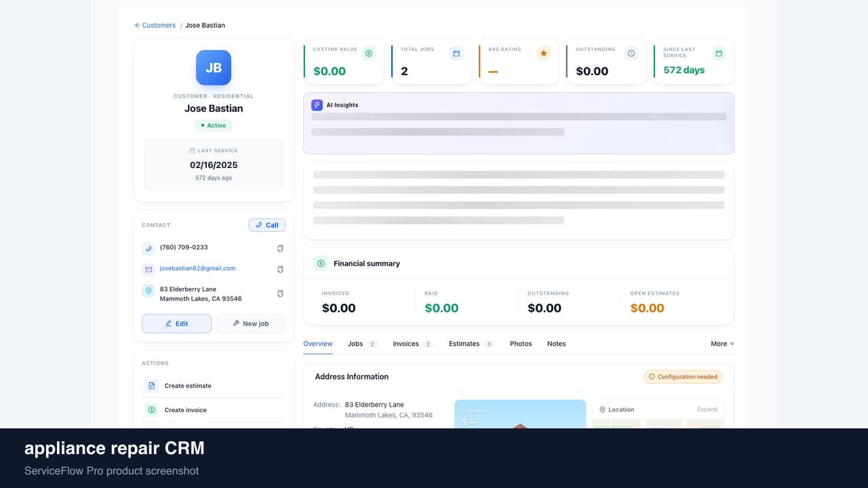Click the Active status badge

pos(214,125)
